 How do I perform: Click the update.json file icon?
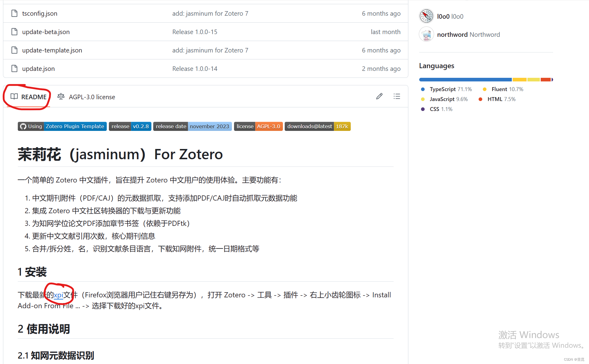[x=14, y=68]
